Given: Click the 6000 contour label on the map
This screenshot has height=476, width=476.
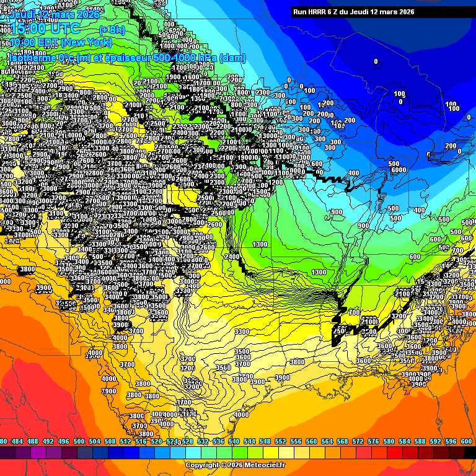Looking at the screenshot, I should pyautogui.click(x=398, y=170).
